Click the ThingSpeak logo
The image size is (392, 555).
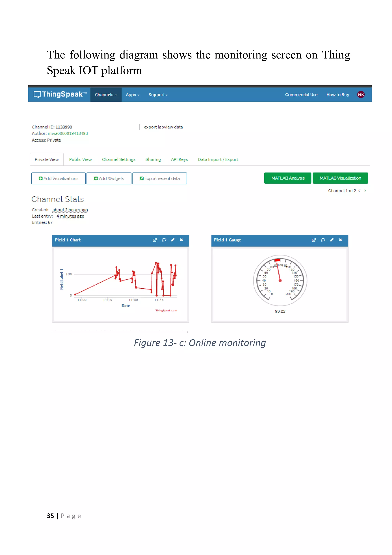click(60, 94)
